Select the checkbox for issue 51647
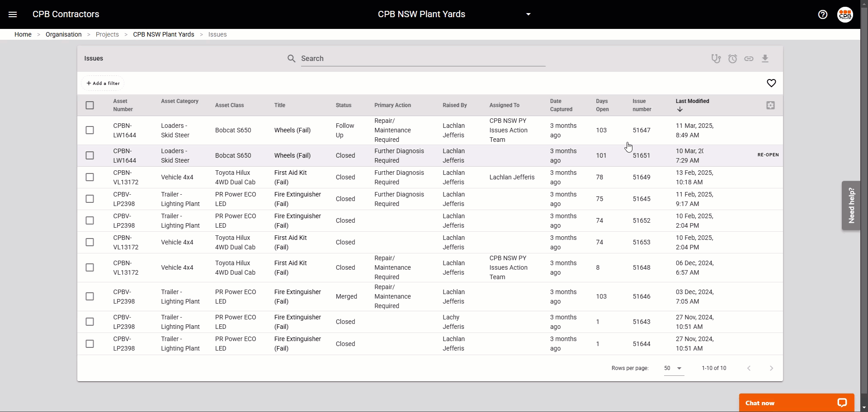 click(90, 130)
